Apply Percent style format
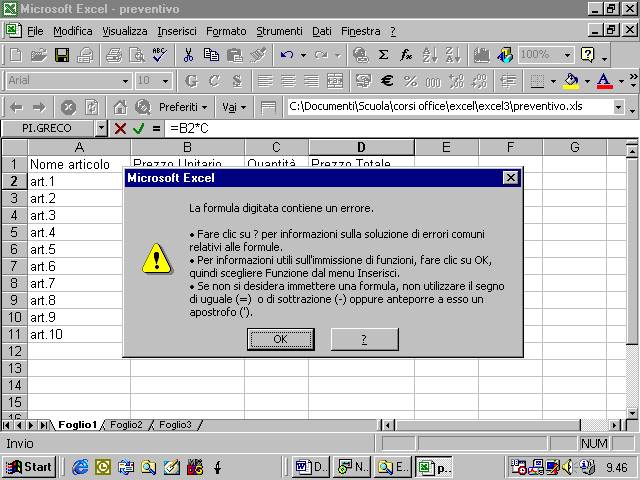This screenshot has height=480, width=640. (x=410, y=81)
